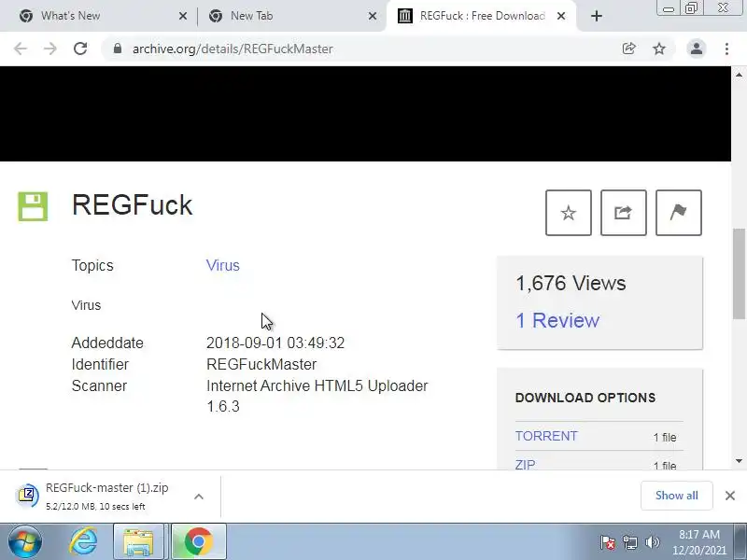Click the 1,676 Views text
747x560 pixels.
click(571, 284)
